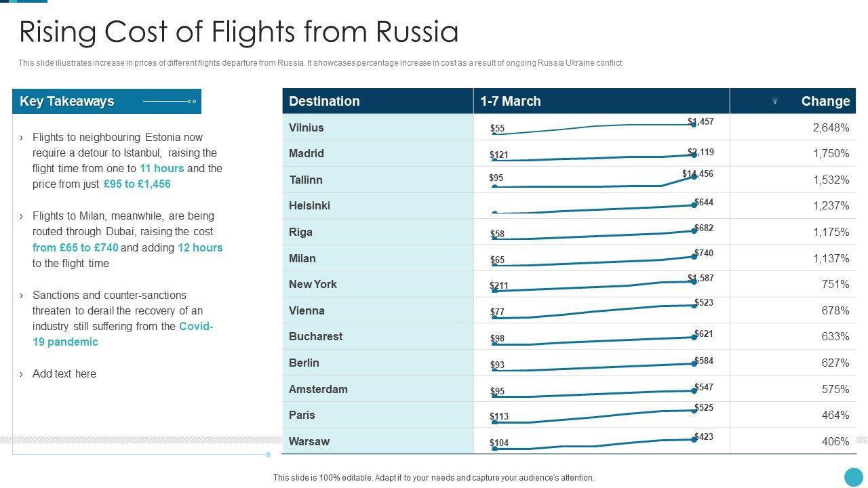Click the Change column header text

click(825, 101)
